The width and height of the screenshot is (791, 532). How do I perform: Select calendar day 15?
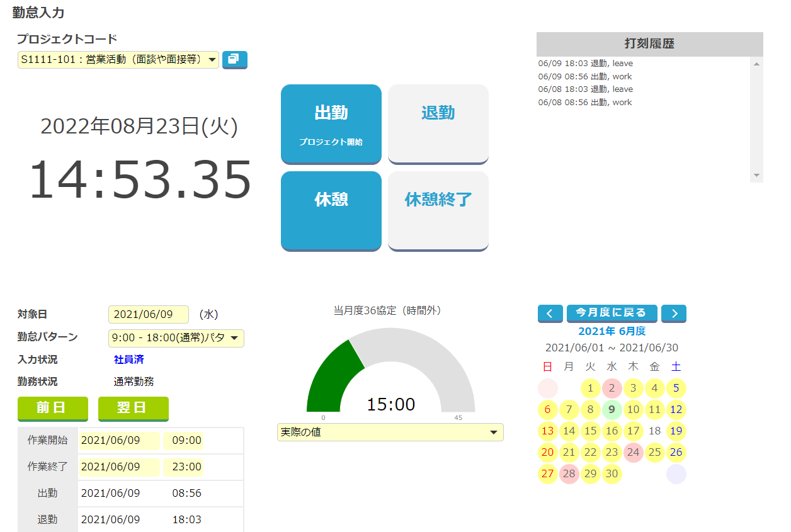591,431
